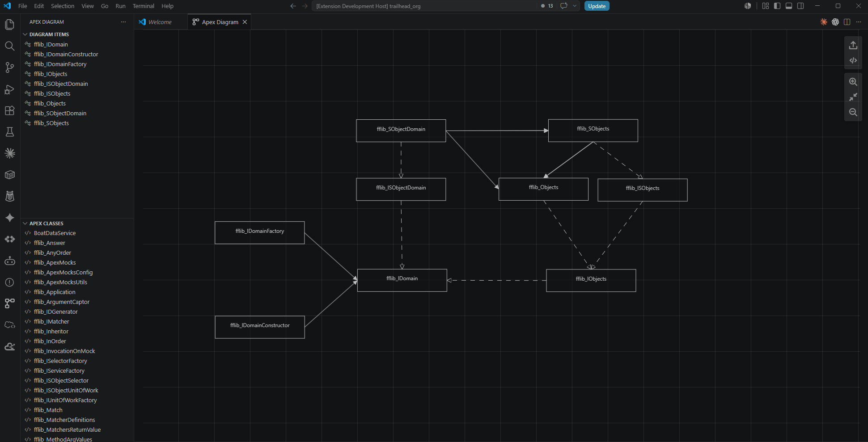Select BoatDataService in Apex Classes
The image size is (868, 442).
[55, 233]
